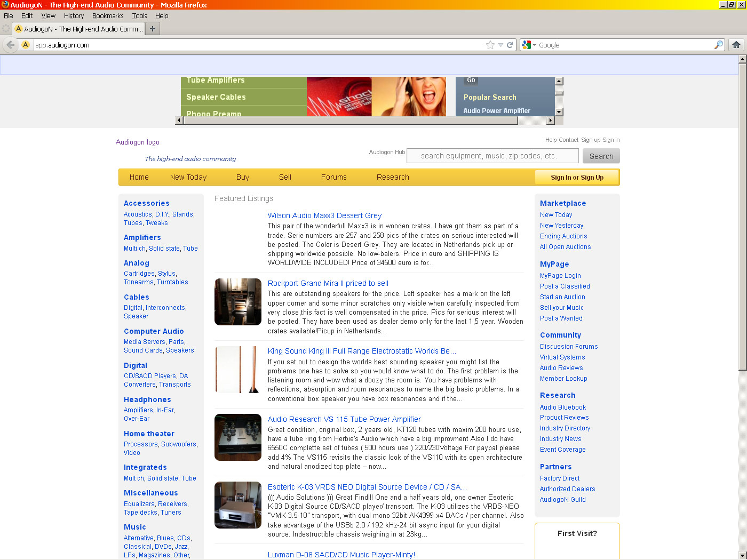
Task: Click Speaker Cables in the banner
Action: (x=216, y=97)
